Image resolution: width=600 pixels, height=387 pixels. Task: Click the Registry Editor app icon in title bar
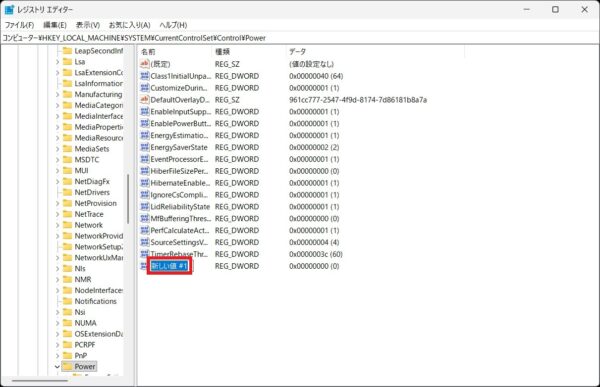point(9,10)
